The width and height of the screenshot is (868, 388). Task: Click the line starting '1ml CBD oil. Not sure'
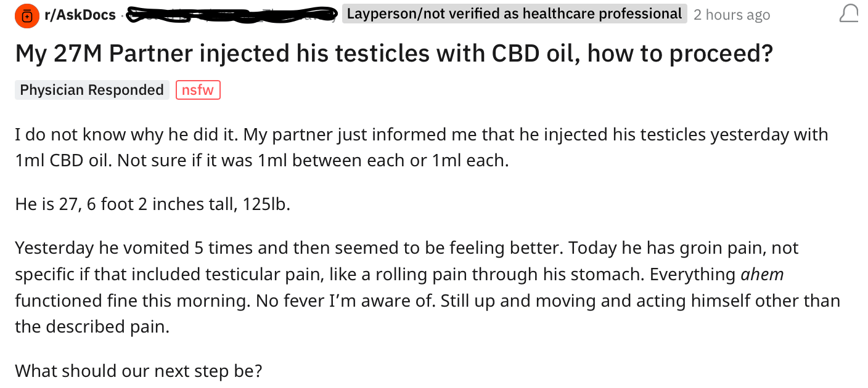[261, 161]
